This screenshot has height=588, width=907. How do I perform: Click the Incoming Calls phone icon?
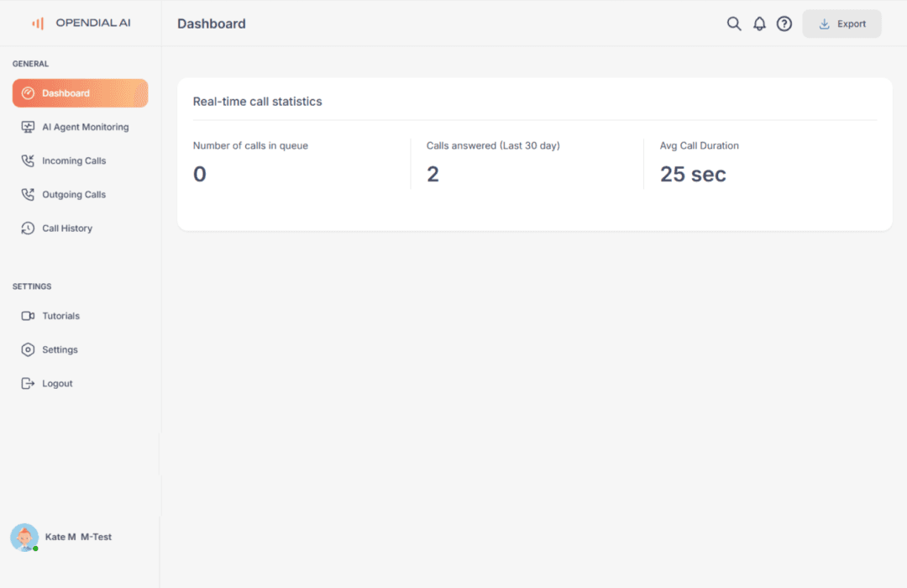28,160
